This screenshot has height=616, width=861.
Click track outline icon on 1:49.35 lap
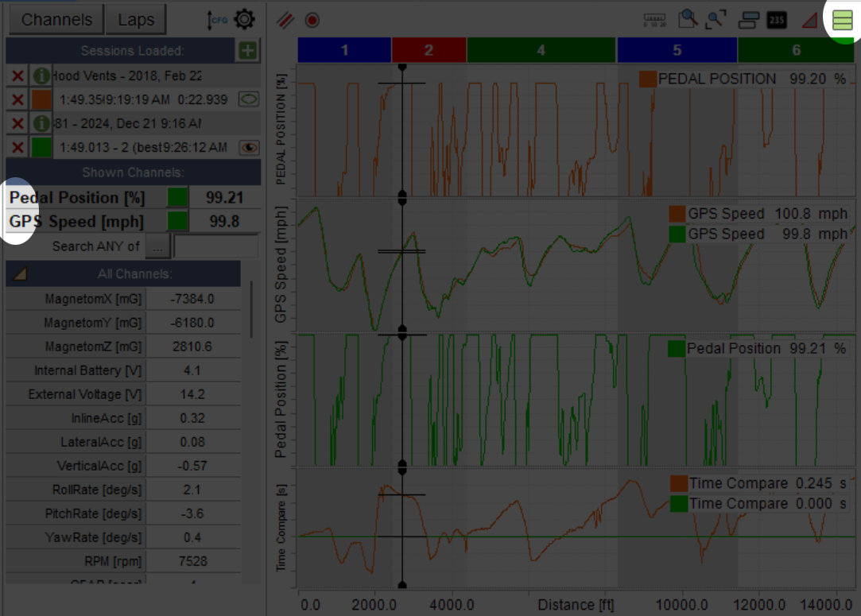click(x=249, y=99)
